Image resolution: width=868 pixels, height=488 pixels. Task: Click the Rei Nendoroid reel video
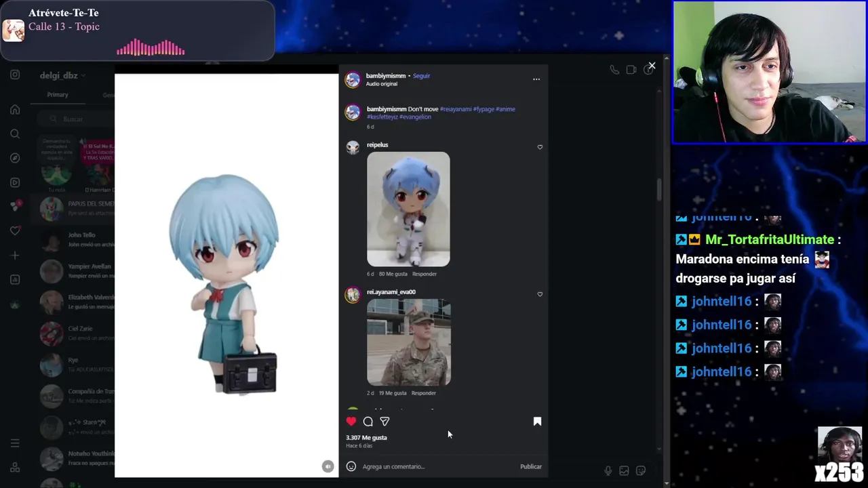(226, 275)
